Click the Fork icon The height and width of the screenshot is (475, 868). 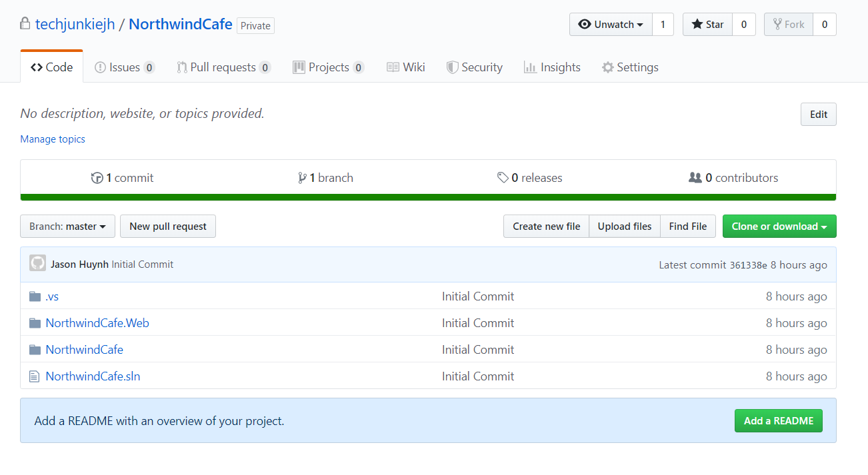[777, 24]
